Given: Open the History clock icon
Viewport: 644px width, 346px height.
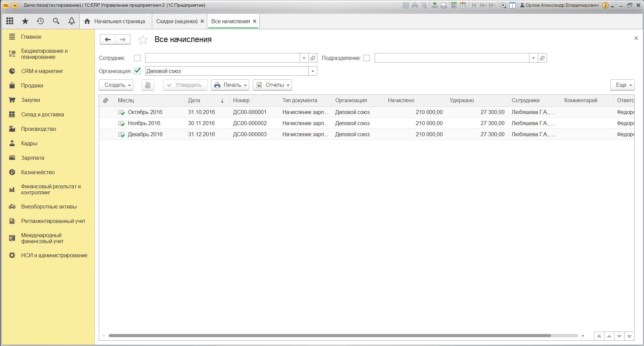Looking at the screenshot, I should pos(41,21).
